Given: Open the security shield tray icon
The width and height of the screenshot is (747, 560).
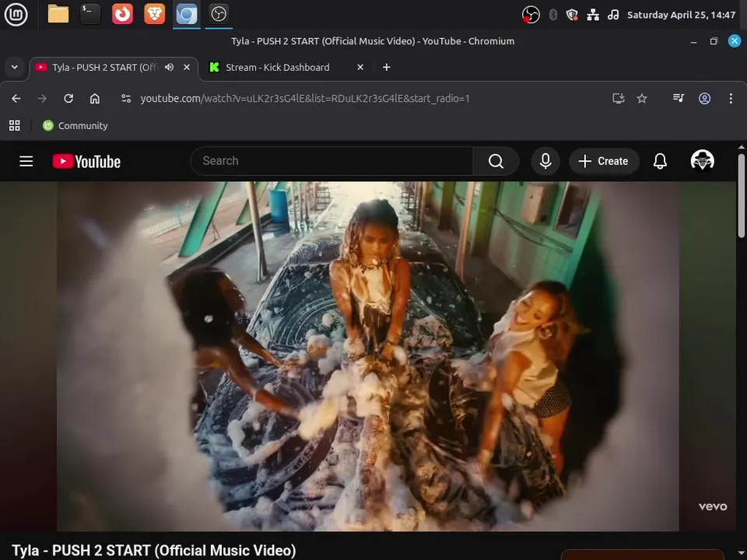Looking at the screenshot, I should coord(572,15).
